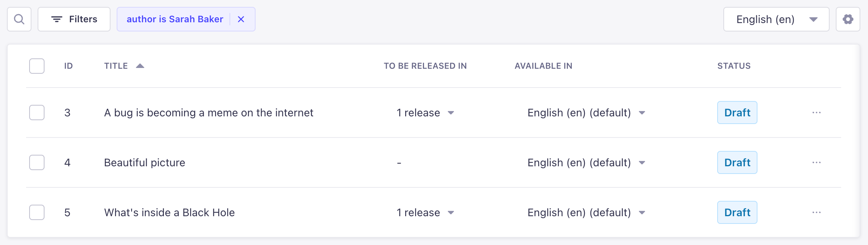868x245 pixels.
Task: Click the filter icon next to Filters
Action: pos(57,19)
